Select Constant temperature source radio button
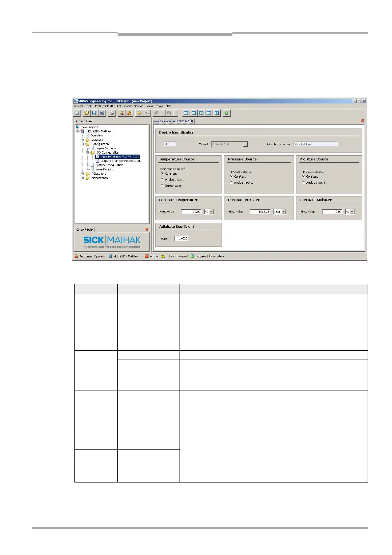The height and width of the screenshot is (555, 392). pos(162,173)
